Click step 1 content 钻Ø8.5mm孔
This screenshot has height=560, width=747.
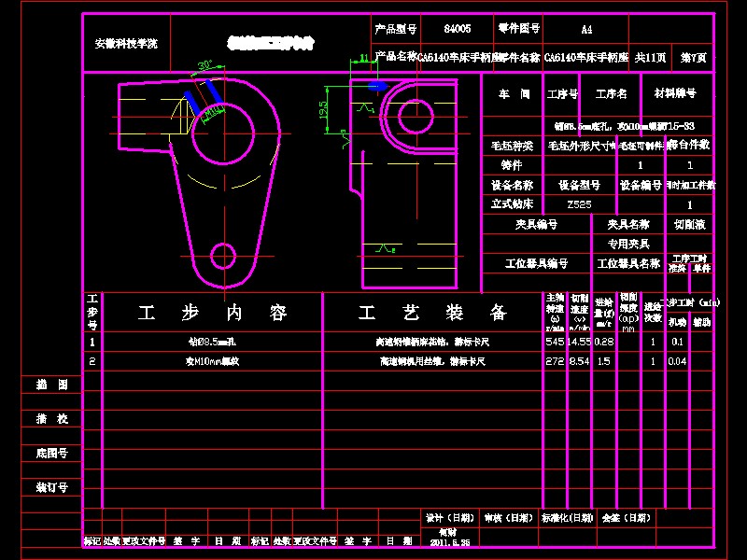tap(213, 342)
